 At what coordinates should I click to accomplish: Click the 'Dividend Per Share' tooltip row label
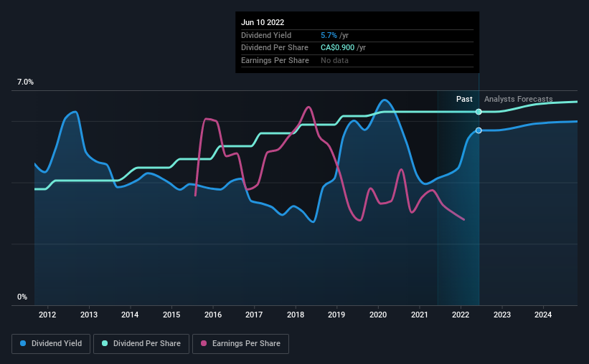pyautogui.click(x=275, y=48)
